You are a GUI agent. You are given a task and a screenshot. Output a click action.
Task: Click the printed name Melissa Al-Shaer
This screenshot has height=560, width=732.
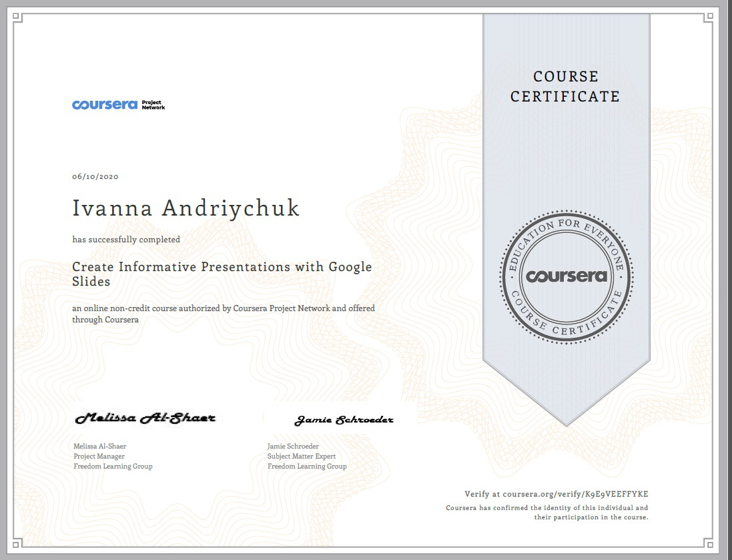click(x=100, y=446)
